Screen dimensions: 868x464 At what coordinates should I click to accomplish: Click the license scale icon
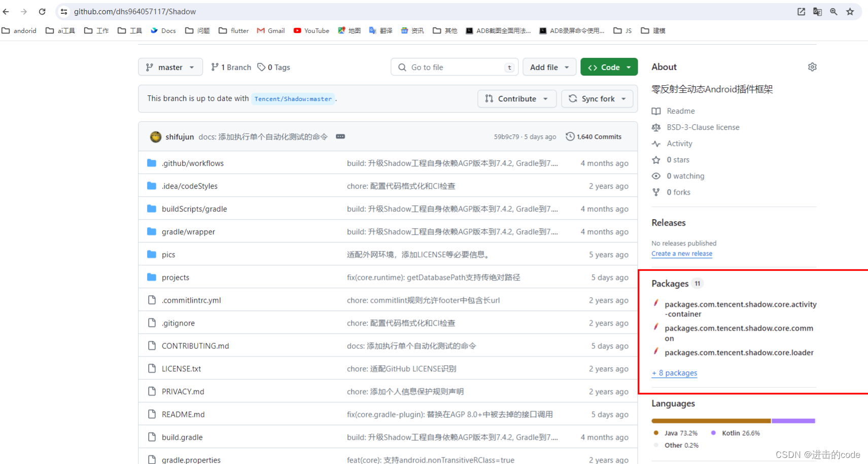(656, 127)
